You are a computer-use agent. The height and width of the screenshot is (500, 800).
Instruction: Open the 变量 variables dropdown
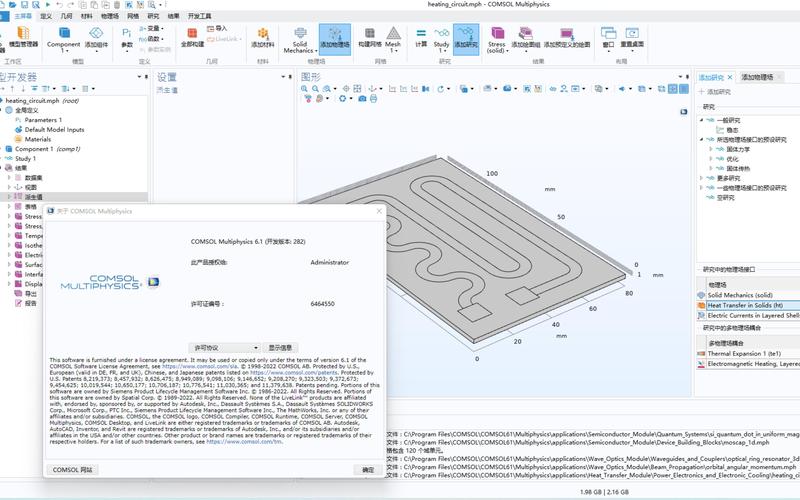click(x=152, y=29)
